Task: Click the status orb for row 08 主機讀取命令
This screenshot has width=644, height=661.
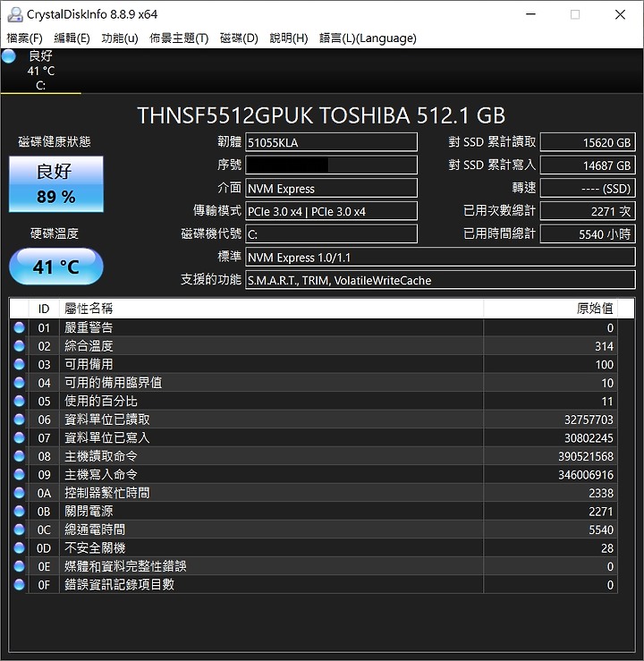Action: click(x=19, y=456)
